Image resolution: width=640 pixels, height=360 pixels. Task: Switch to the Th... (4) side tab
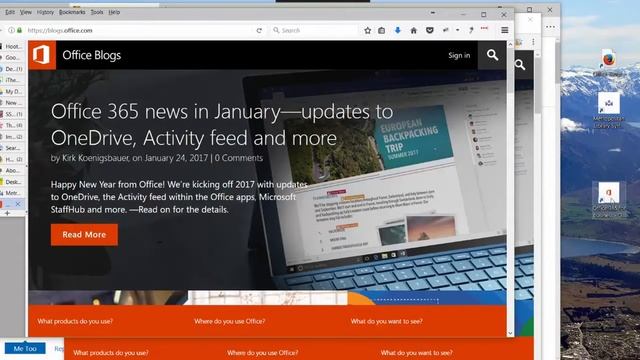coord(12,125)
